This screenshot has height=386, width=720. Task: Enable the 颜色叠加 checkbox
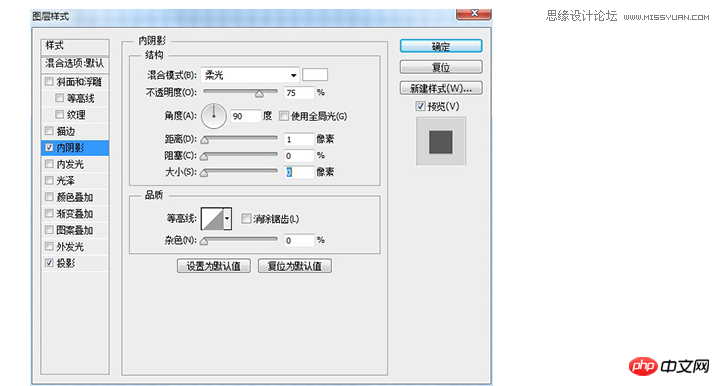[49, 197]
